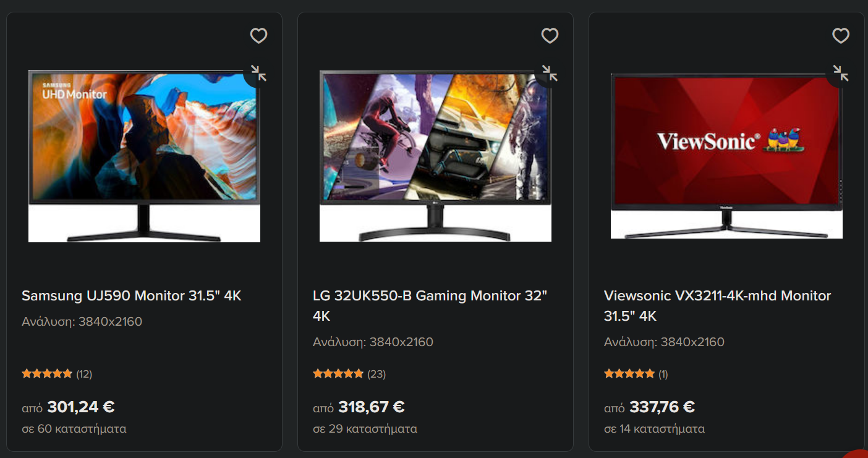Click the 337,76 € price
Screen dimensions: 868x458
(x=662, y=407)
